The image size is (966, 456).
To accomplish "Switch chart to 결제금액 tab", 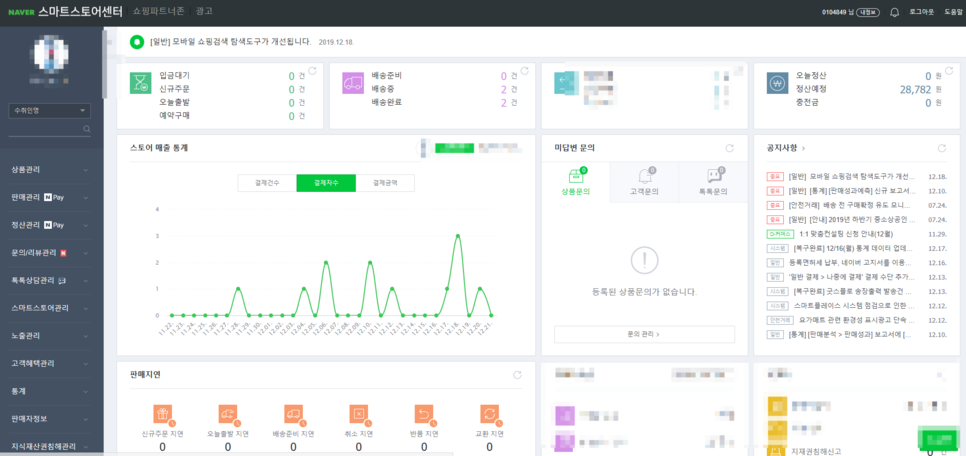I will [x=385, y=183].
